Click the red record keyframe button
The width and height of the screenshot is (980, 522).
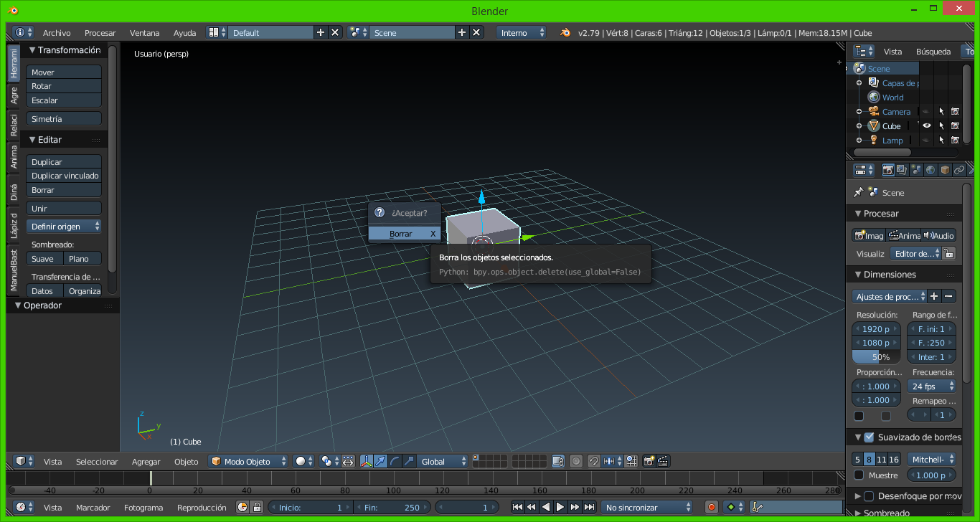[712, 507]
